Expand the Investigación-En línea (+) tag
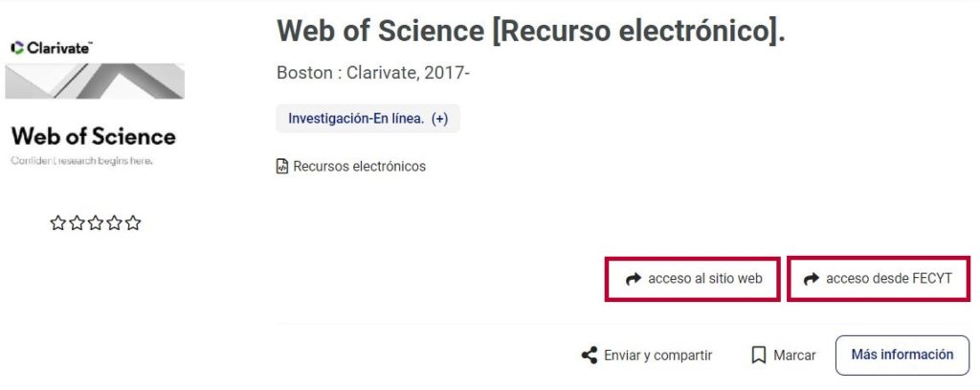This screenshot has height=390, width=980. tap(367, 119)
